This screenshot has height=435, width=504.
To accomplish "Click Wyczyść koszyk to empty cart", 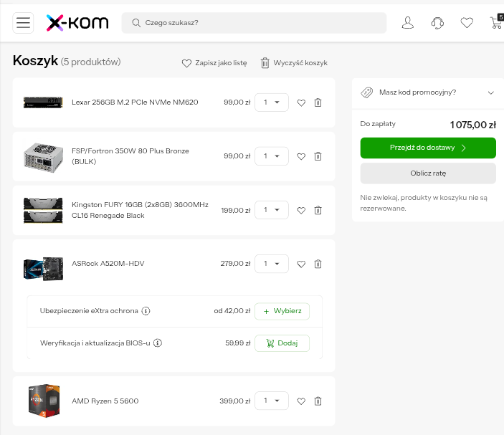I will [x=293, y=63].
